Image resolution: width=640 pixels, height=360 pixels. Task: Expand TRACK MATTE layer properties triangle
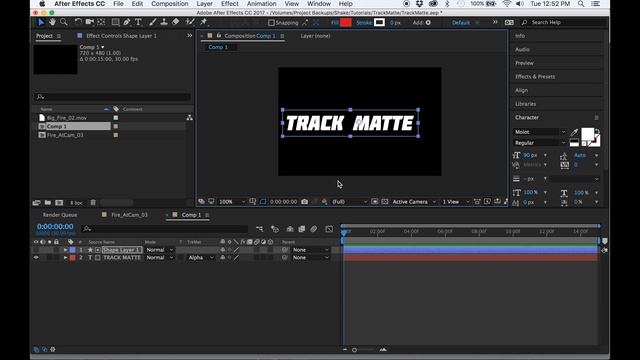(x=65, y=258)
